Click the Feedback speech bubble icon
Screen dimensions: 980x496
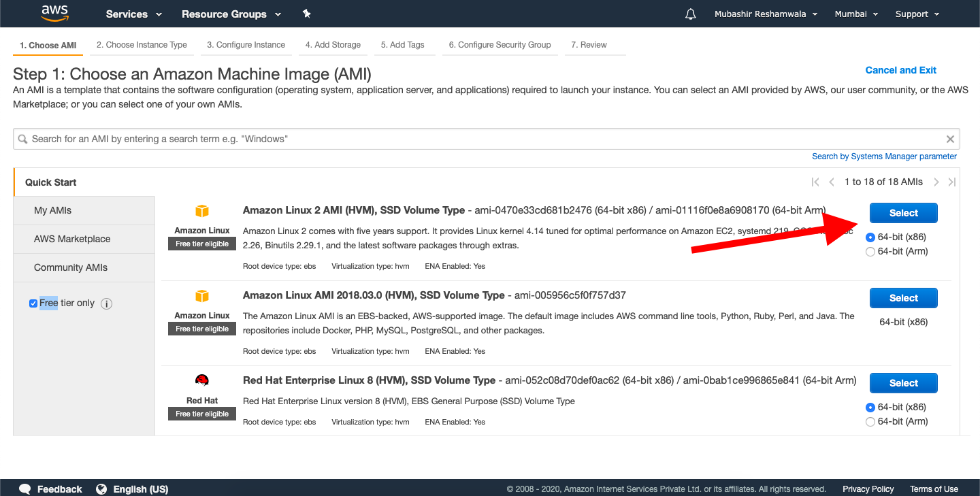pyautogui.click(x=25, y=489)
